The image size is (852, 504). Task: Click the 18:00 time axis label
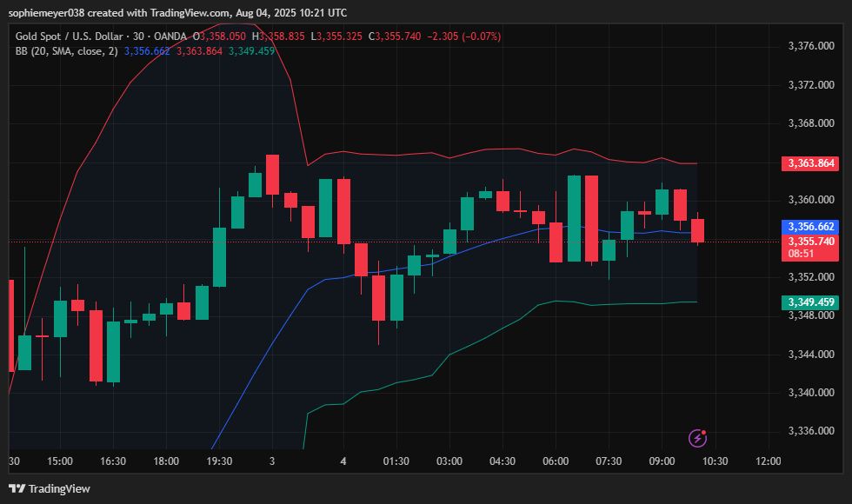point(166,461)
